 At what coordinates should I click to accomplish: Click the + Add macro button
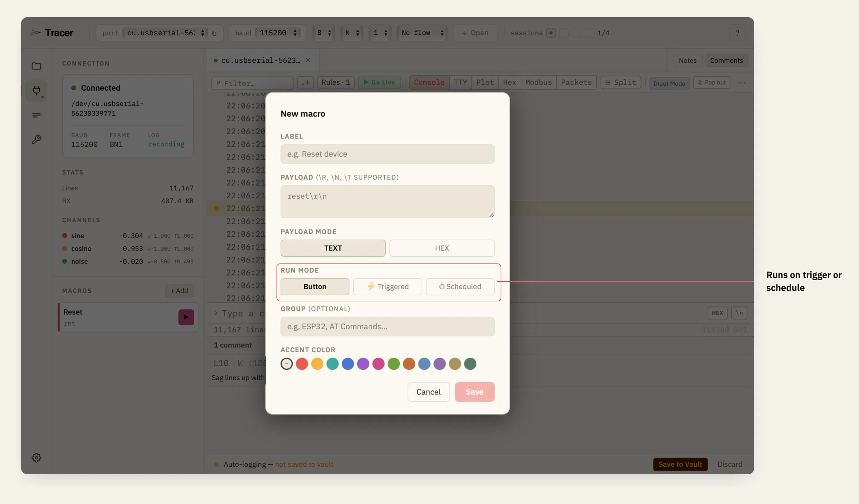pyautogui.click(x=179, y=291)
